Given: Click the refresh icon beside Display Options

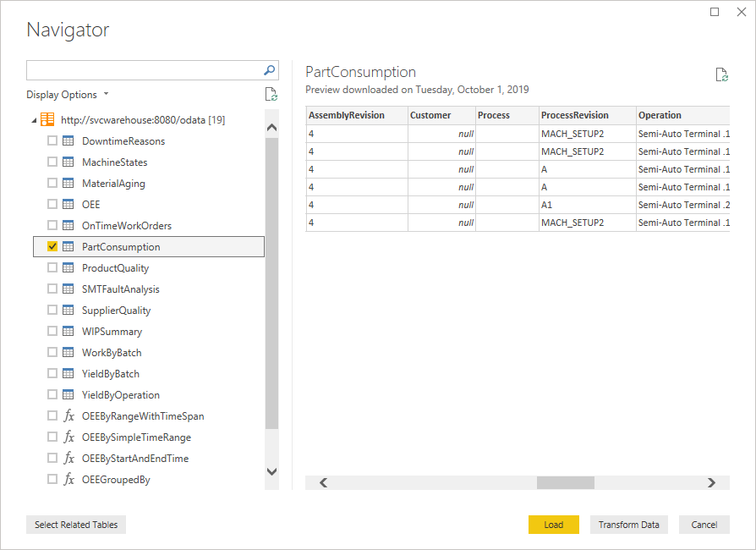Looking at the screenshot, I should point(270,94).
